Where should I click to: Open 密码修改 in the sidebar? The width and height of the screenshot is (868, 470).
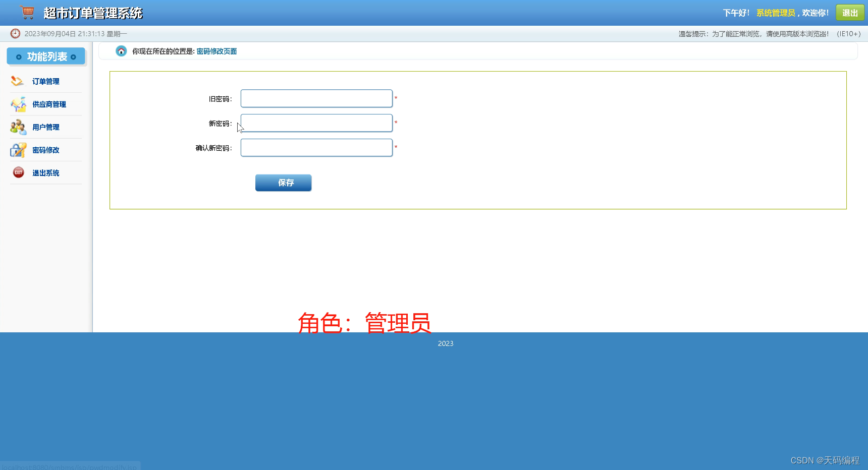click(46, 150)
